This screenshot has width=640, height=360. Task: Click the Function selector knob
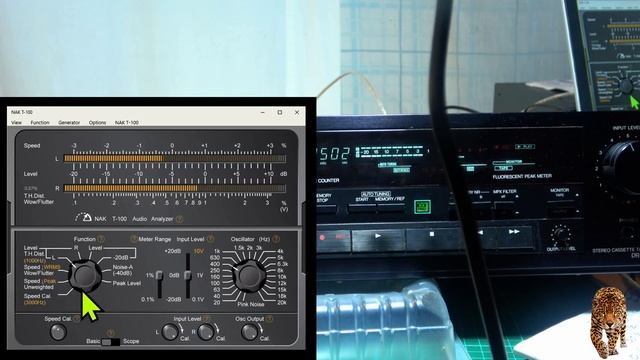84,276
